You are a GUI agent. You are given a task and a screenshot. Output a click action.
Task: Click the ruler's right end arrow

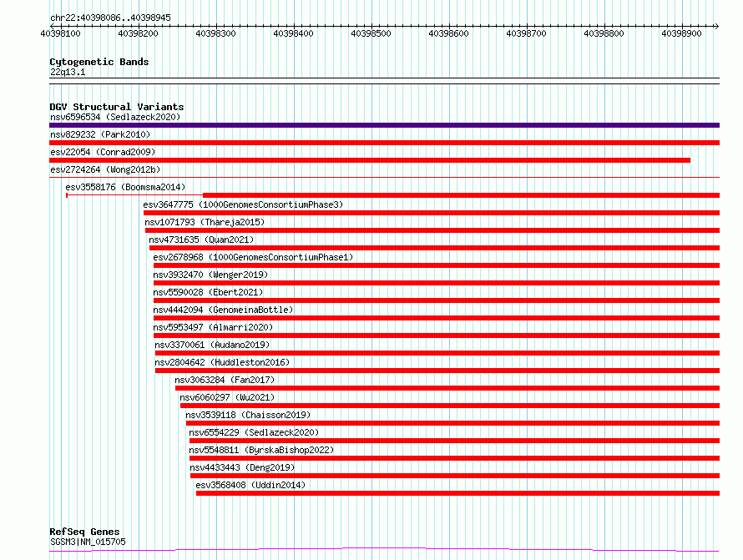click(x=717, y=27)
